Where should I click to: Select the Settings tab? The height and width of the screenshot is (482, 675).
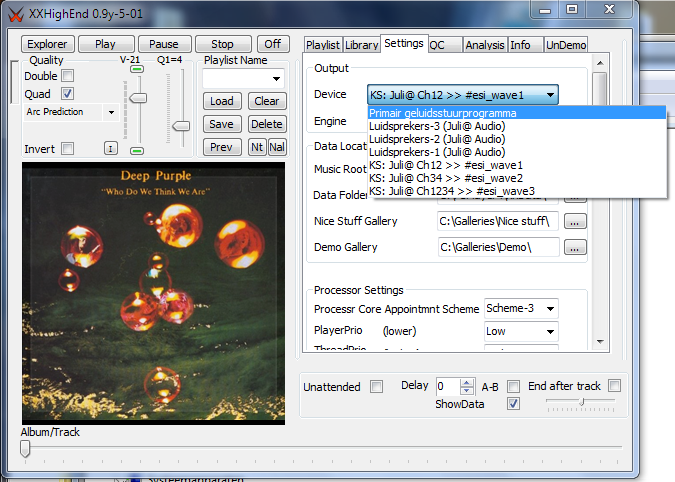(x=404, y=43)
